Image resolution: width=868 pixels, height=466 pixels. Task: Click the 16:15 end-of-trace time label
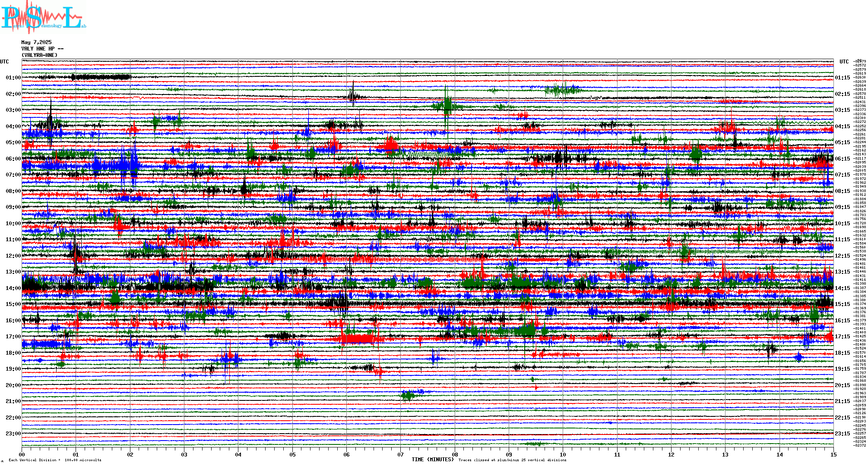coord(843,321)
